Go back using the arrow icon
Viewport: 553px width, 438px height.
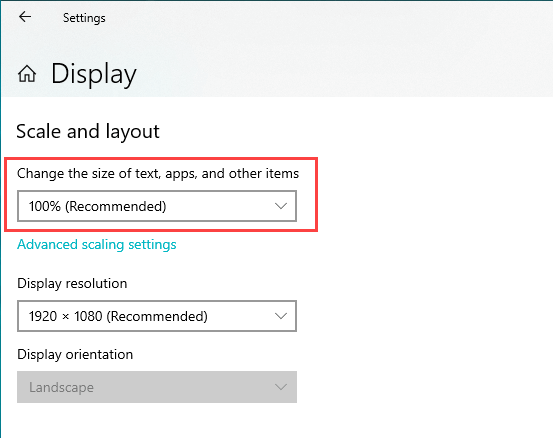25,17
